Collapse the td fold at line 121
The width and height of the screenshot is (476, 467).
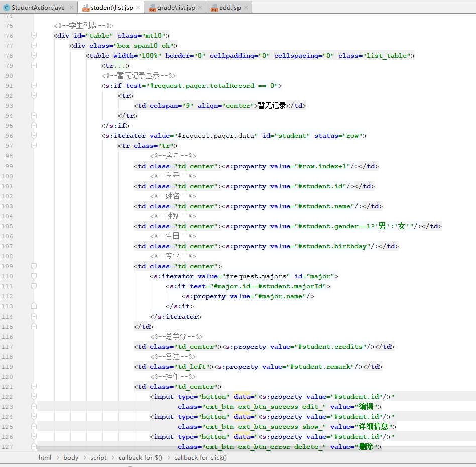34,387
